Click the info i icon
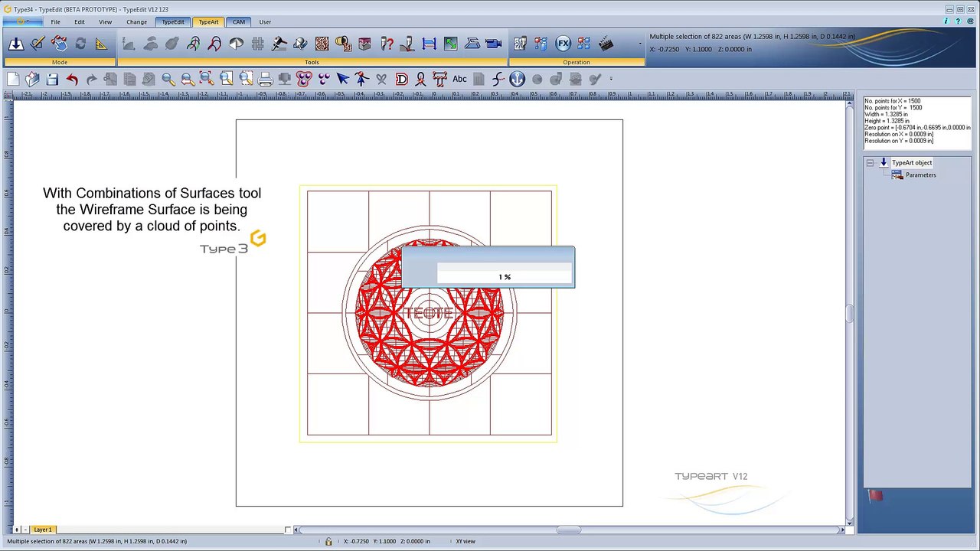The image size is (980, 551). pos(946,21)
